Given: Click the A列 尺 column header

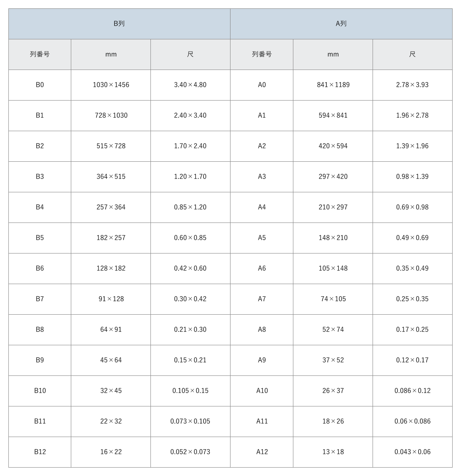Looking at the screenshot, I should pos(412,54).
